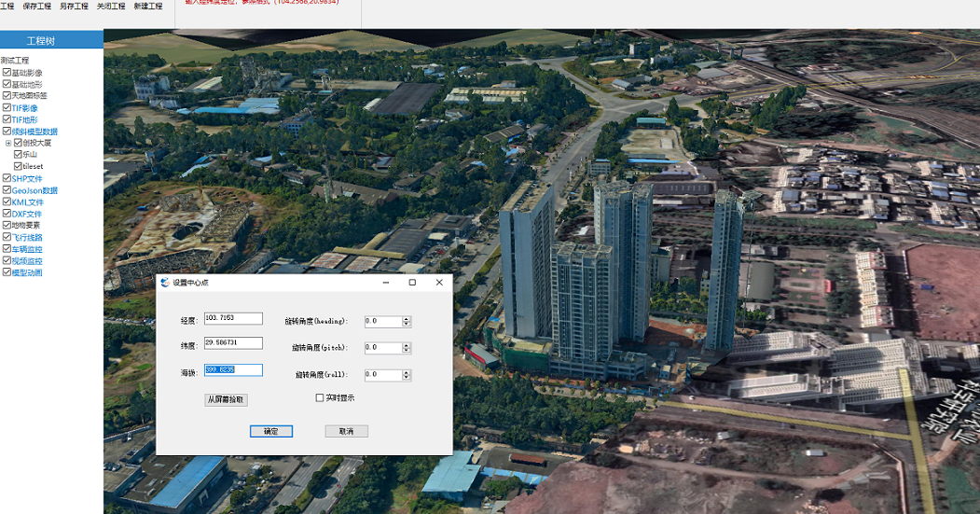Click 新建工程 in the top menu

pyautogui.click(x=147, y=7)
